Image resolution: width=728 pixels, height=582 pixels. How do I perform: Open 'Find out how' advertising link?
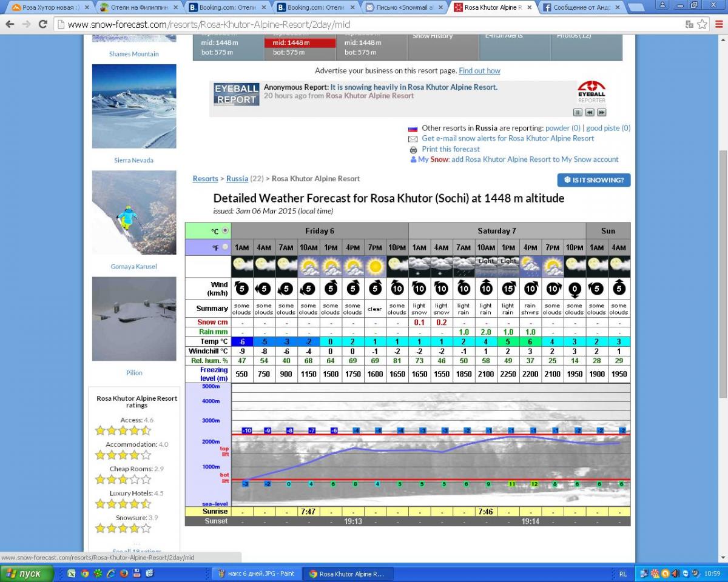[479, 71]
